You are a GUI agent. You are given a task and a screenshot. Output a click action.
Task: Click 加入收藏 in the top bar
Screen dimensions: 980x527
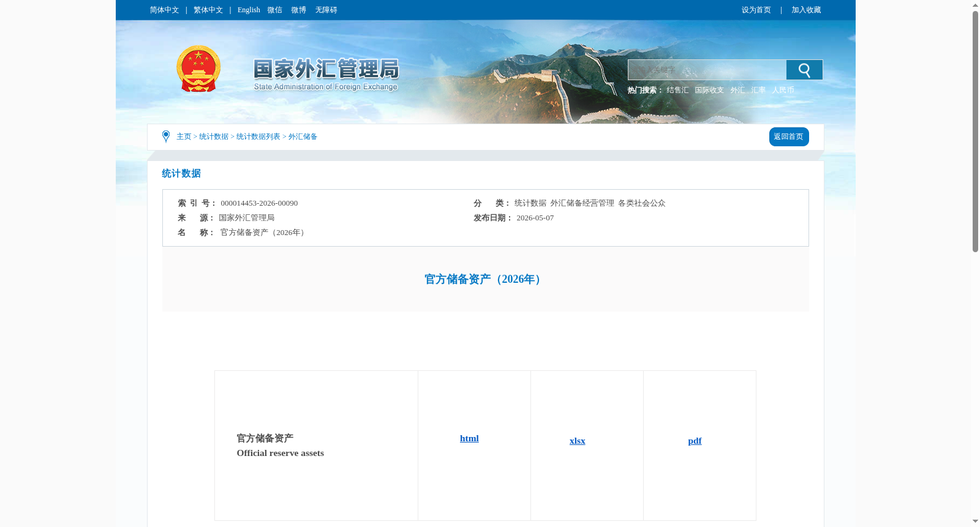click(806, 10)
